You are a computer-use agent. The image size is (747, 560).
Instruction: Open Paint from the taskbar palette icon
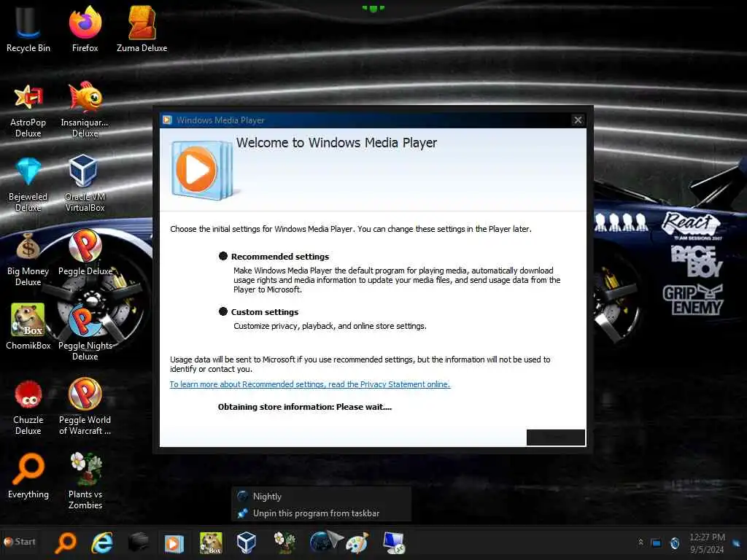[357, 543]
